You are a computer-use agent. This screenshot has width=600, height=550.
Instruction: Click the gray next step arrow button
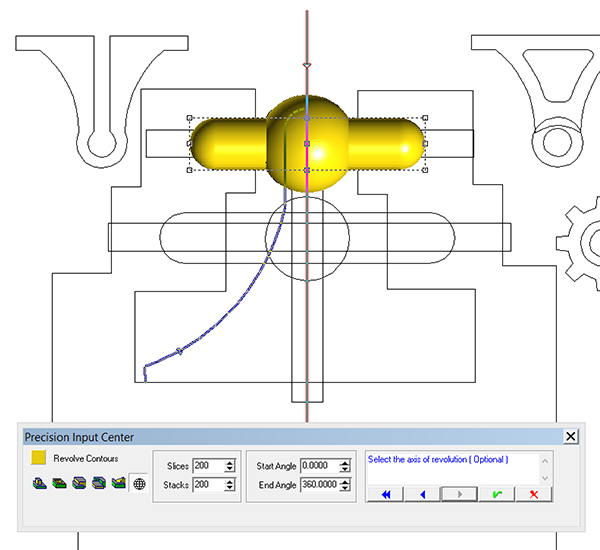[460, 495]
